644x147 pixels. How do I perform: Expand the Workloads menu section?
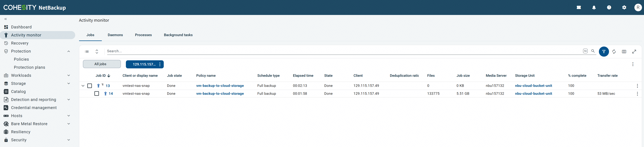tap(68, 75)
